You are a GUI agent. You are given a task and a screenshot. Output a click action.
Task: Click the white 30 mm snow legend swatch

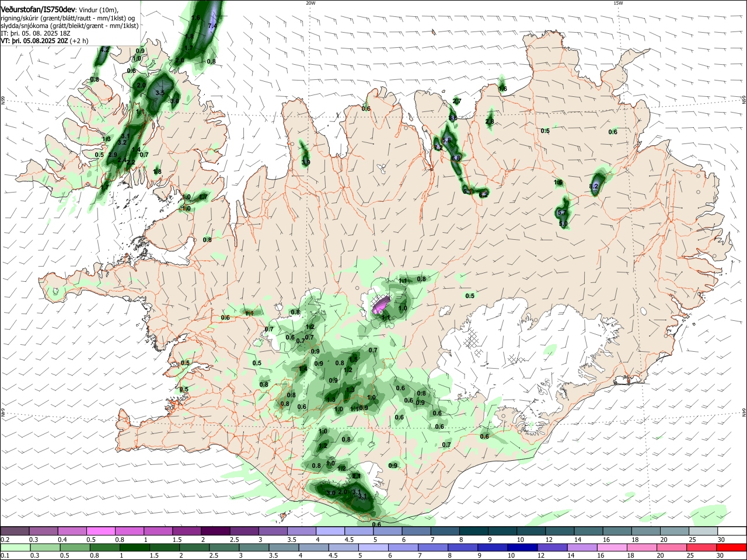pyautogui.click(x=732, y=531)
